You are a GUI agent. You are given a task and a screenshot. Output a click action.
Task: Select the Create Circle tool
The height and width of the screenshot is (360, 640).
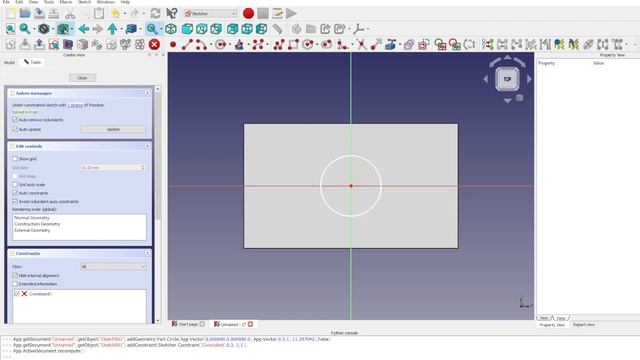pyautogui.click(x=220, y=44)
